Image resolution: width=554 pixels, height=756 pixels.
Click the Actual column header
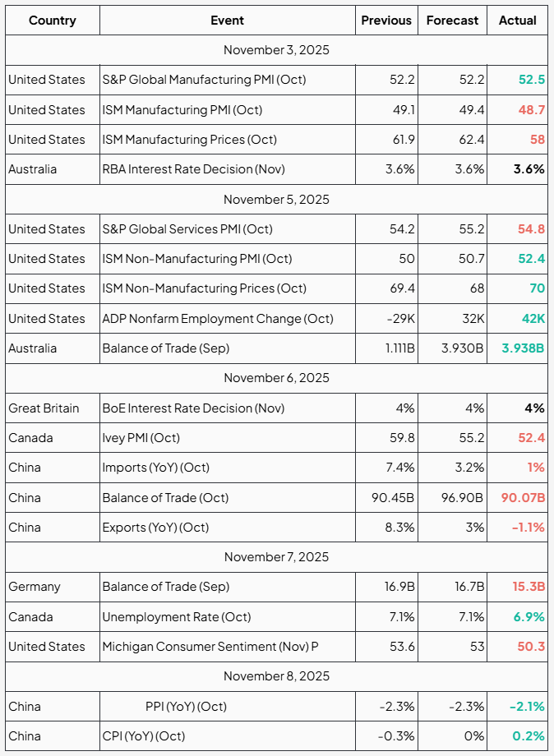click(517, 21)
